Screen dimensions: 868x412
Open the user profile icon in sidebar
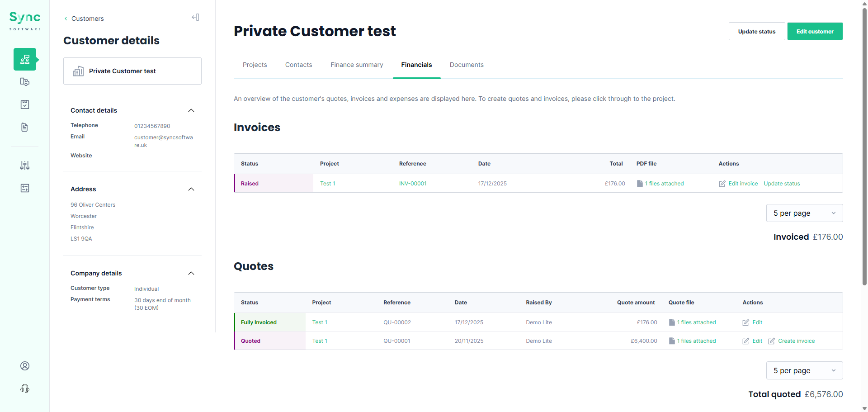coord(25,366)
